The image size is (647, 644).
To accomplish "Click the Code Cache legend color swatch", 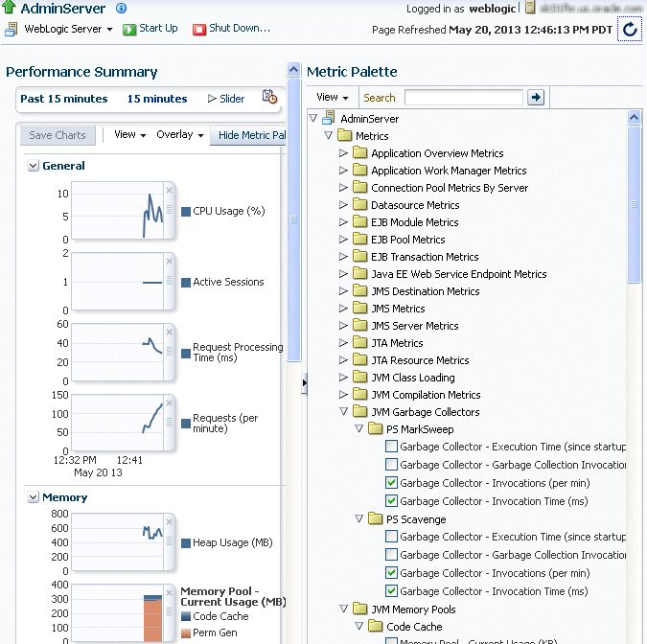I will click(x=186, y=616).
